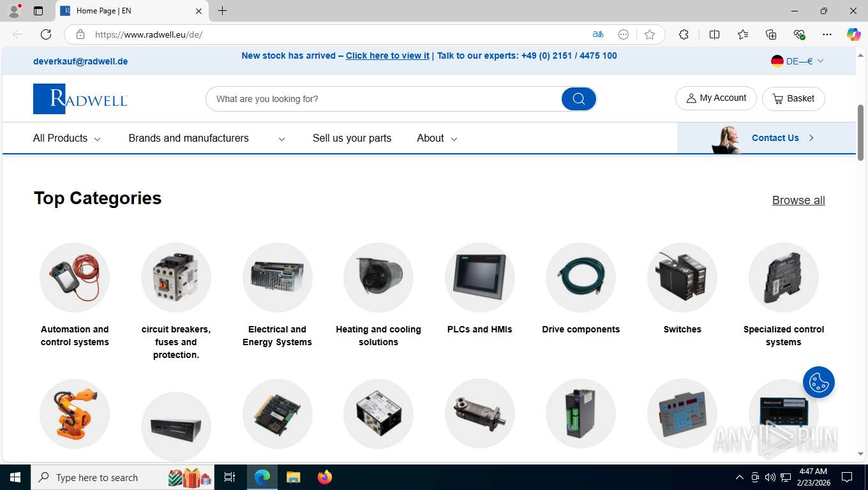Click the hydraulic motor category image
The width and height of the screenshot is (868, 490).
480,414
